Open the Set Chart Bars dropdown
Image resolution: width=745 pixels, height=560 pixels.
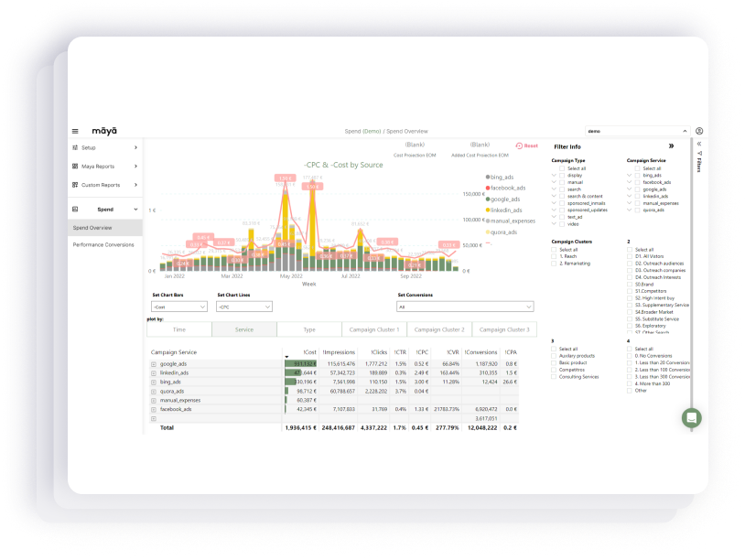coord(179,307)
